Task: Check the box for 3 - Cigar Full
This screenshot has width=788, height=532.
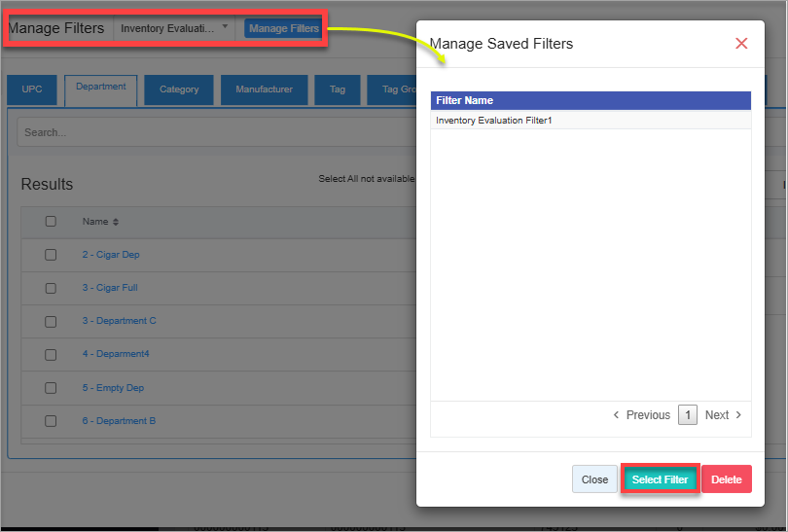Action: tap(51, 288)
